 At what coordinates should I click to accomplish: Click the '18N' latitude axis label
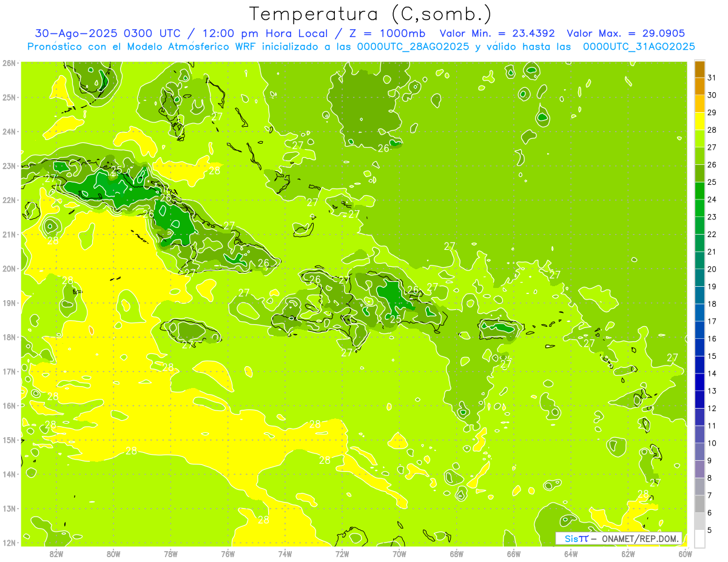tap(8, 337)
